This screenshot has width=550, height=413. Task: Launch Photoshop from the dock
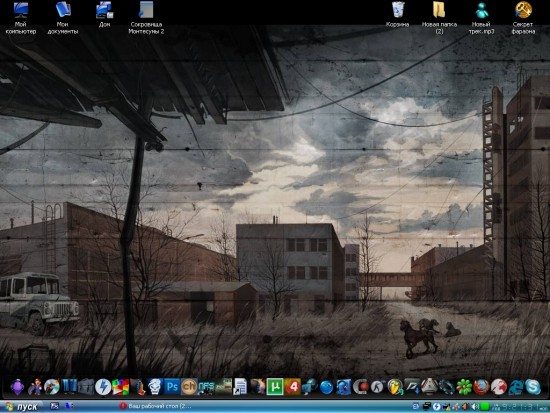point(172,387)
